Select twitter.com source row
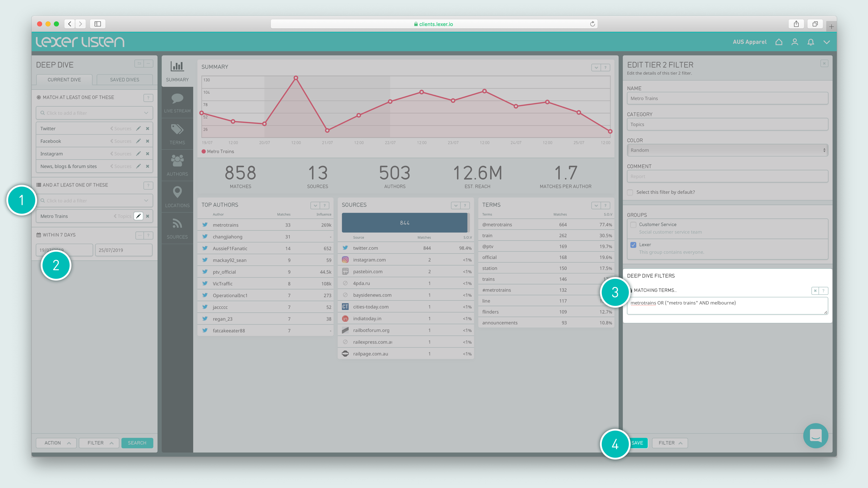 406,248
